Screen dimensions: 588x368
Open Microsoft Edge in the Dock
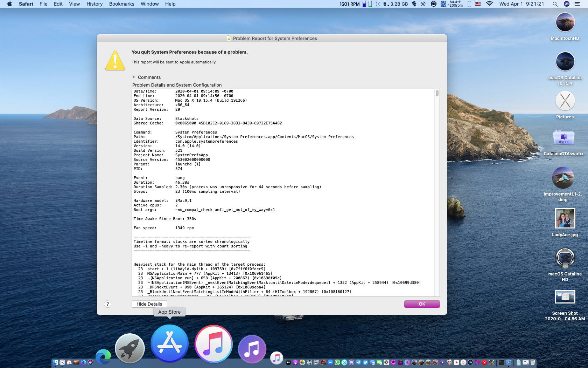103,357
